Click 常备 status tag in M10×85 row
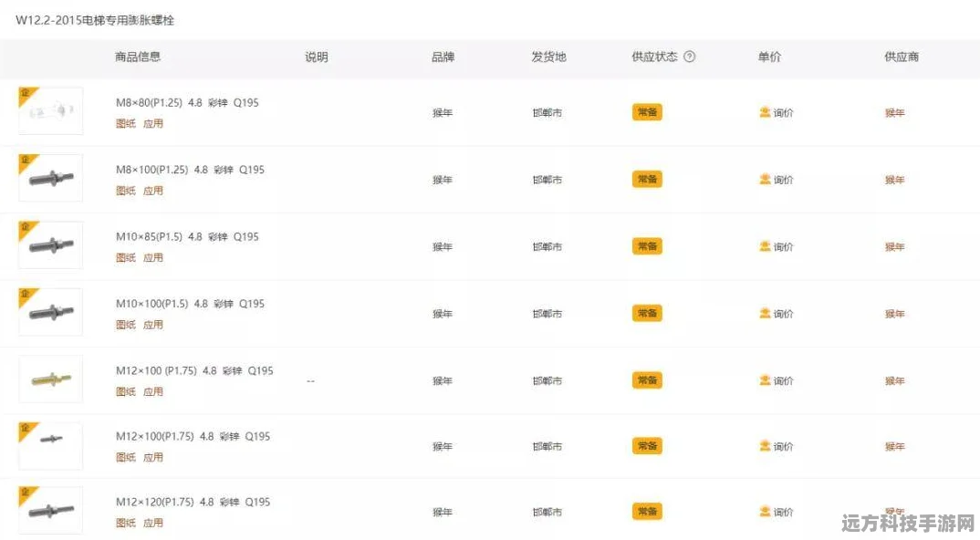Screen dimensions: 980x540 pos(647,246)
